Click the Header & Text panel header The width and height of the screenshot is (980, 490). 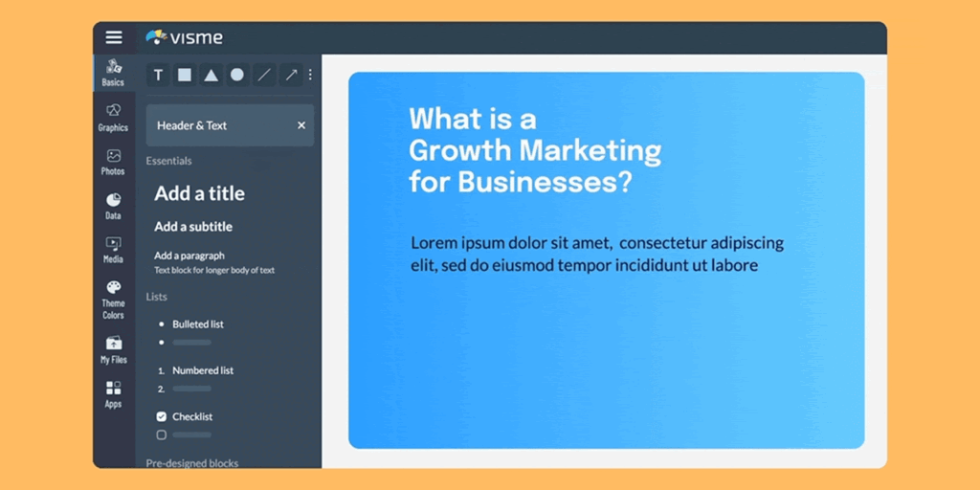coord(230,125)
